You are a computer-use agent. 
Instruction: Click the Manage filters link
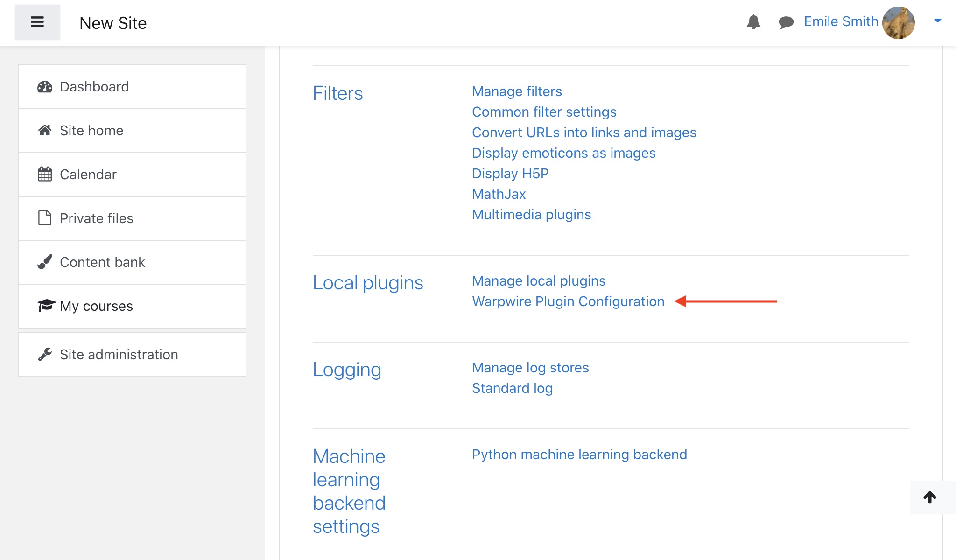[517, 91]
